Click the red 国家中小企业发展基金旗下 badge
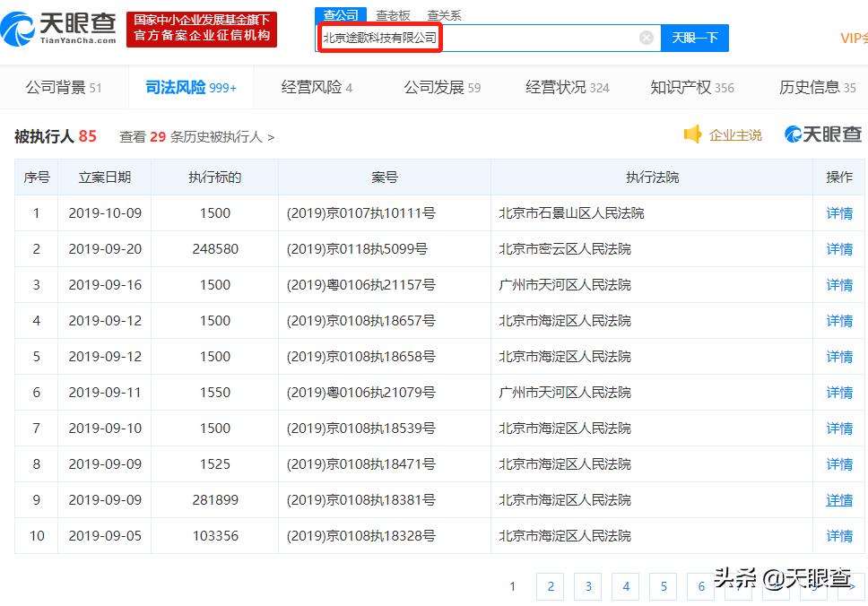The width and height of the screenshot is (868, 606). (x=201, y=29)
